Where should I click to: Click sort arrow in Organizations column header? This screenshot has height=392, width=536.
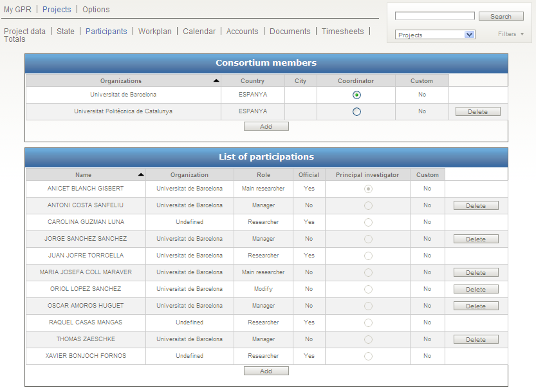click(216, 81)
